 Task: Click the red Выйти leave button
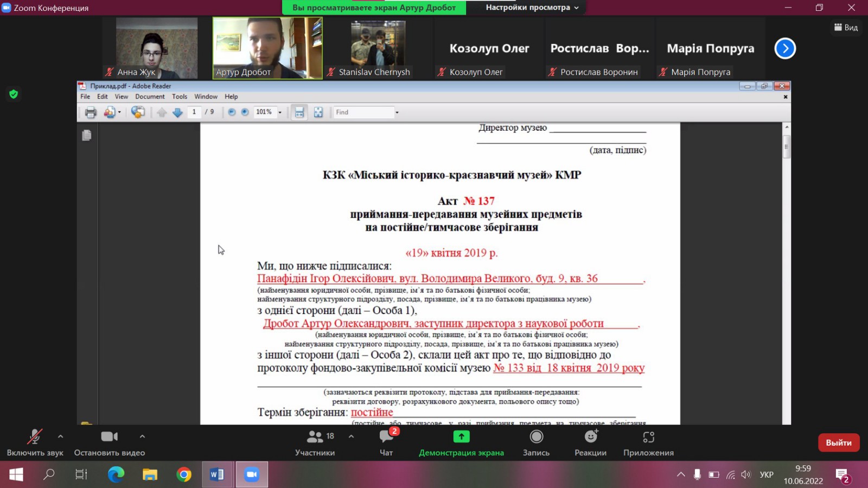pyautogui.click(x=838, y=442)
